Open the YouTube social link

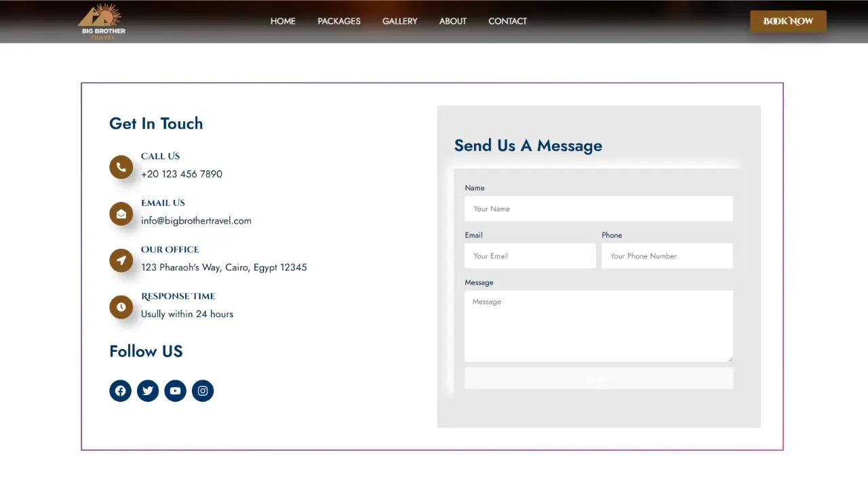(x=175, y=390)
